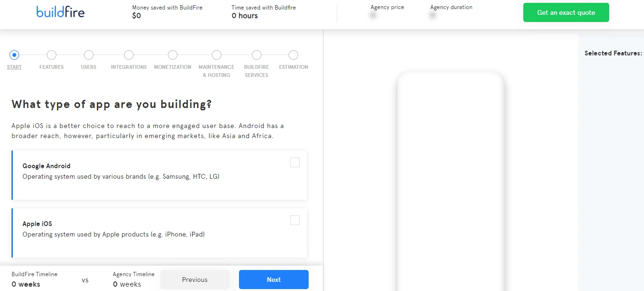
Task: Click the Previous button
Action: point(195,280)
